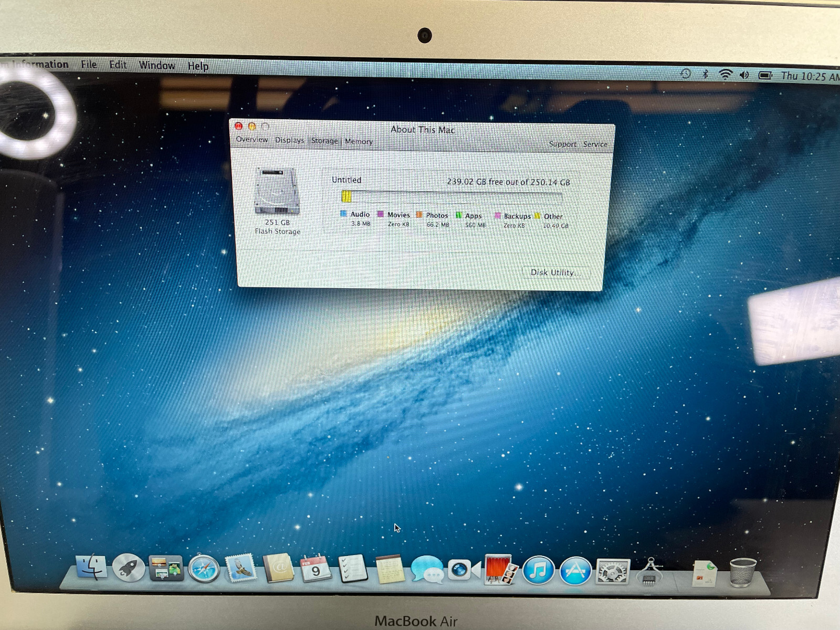This screenshot has width=840, height=630.
Task: Switch to the Overview tab
Action: [252, 139]
